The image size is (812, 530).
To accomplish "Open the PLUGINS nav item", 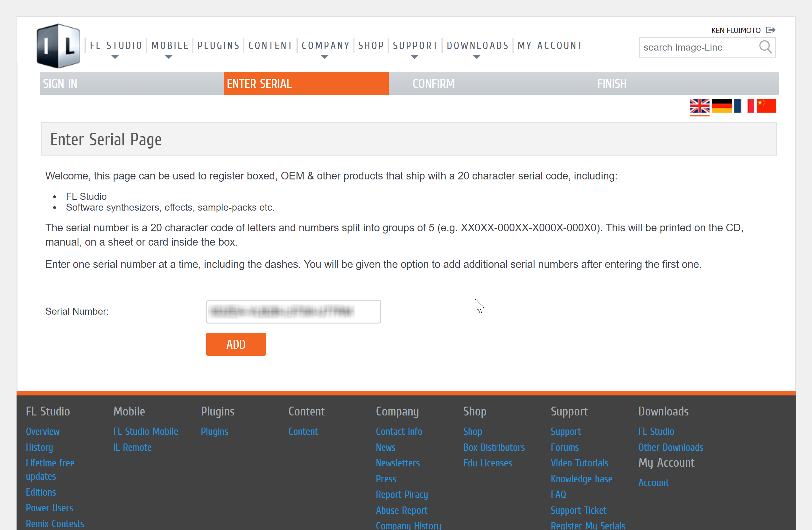I will (x=219, y=46).
